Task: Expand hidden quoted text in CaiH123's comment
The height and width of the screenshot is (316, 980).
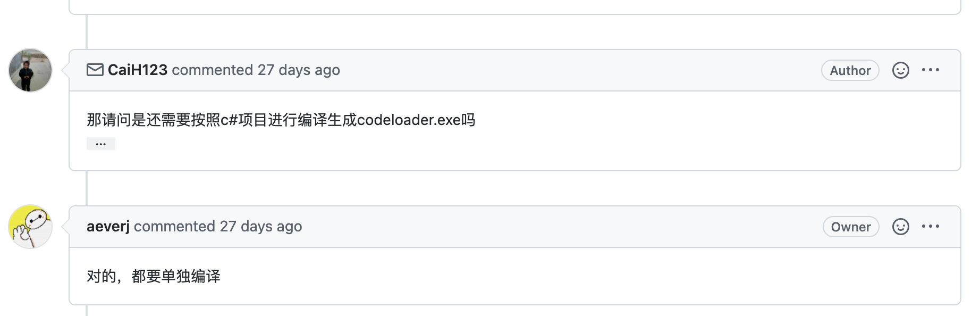Action: [101, 144]
